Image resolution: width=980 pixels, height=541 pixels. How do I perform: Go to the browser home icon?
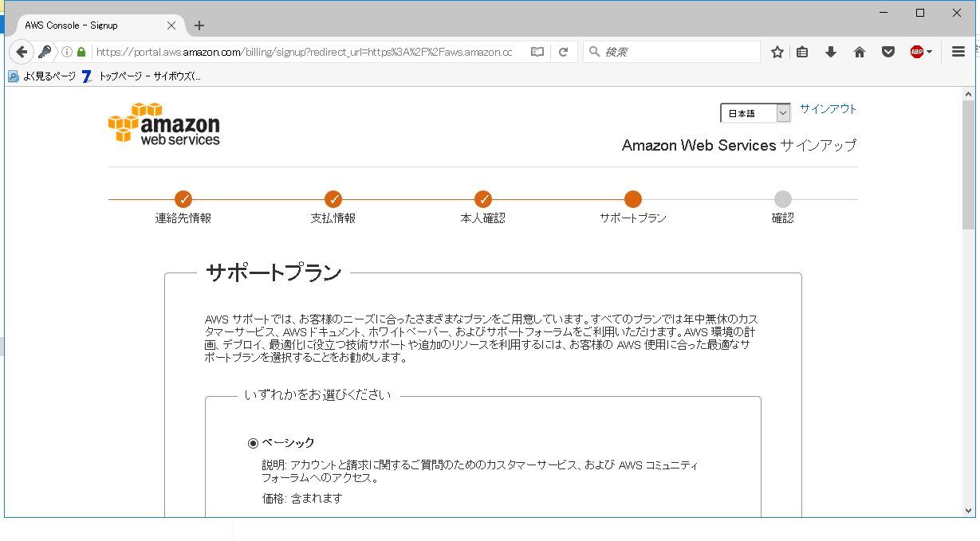[x=860, y=52]
